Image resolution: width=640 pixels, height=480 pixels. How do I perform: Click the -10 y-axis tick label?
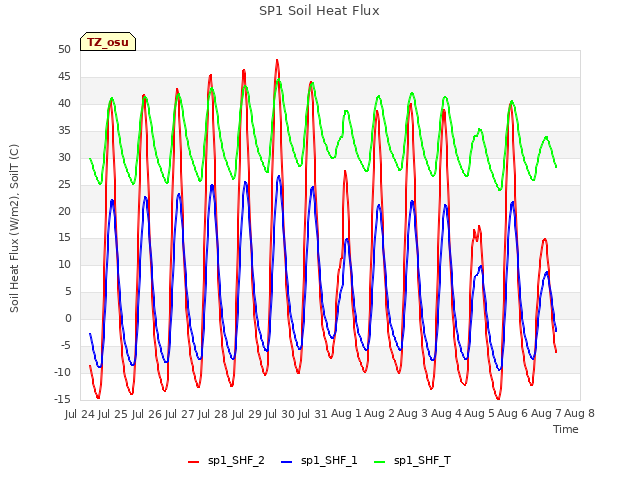62,373
